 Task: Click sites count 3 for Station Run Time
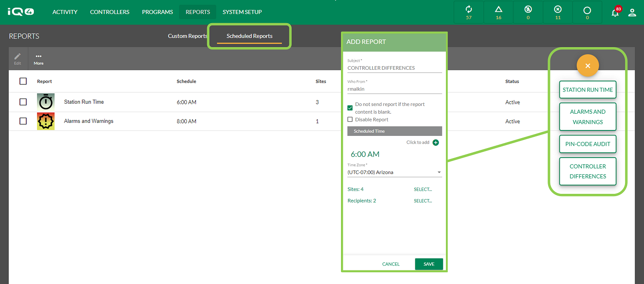point(317,102)
